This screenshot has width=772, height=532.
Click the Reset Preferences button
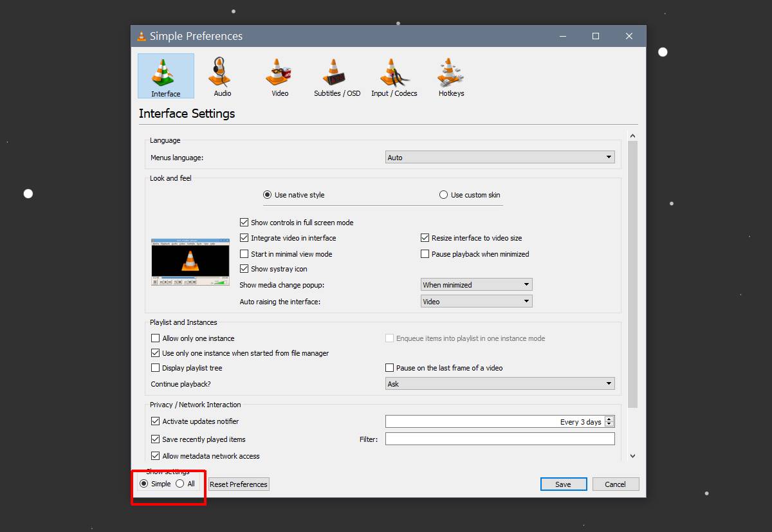pos(238,484)
